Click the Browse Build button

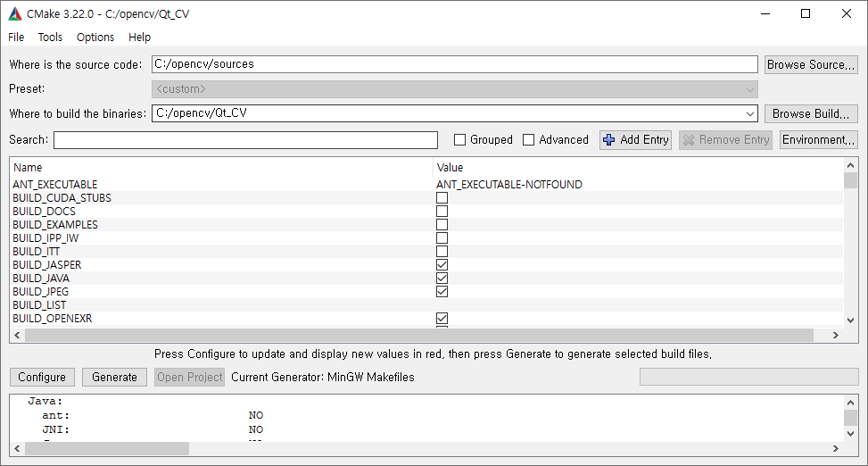[811, 113]
